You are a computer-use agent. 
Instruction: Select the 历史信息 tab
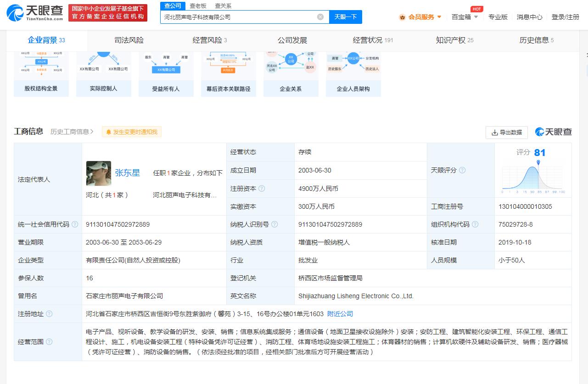click(537, 40)
